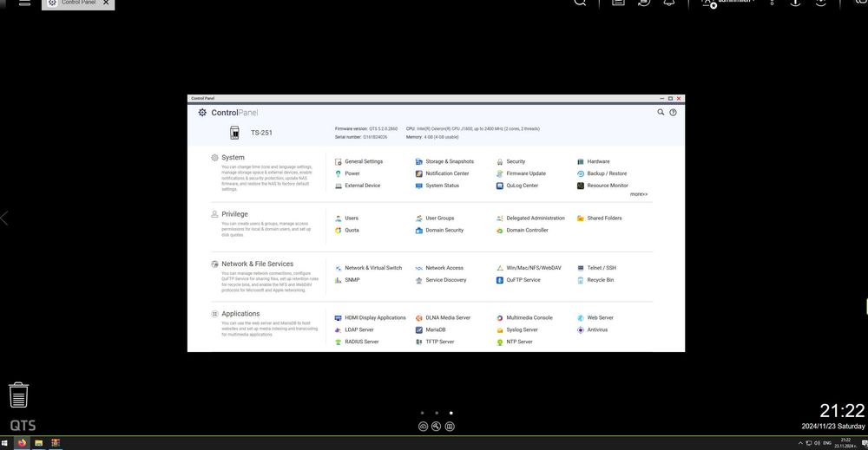Open File Explorer from Windows taskbar

(39, 443)
